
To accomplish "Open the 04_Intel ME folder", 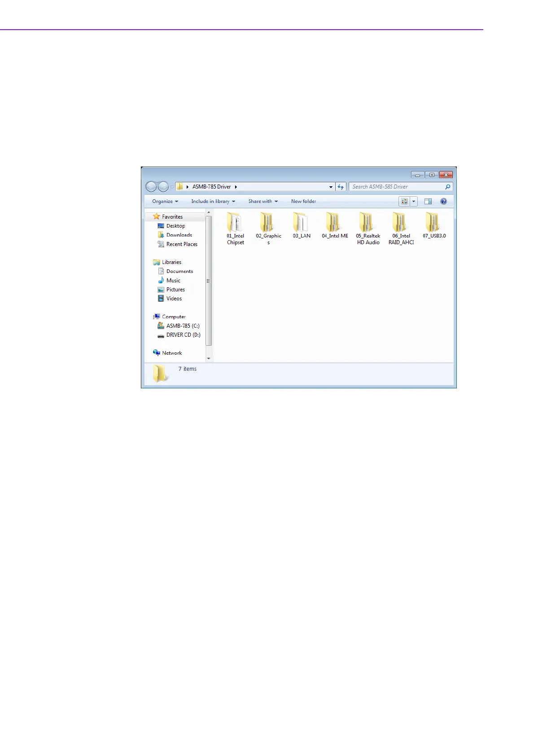I will tap(335, 225).
